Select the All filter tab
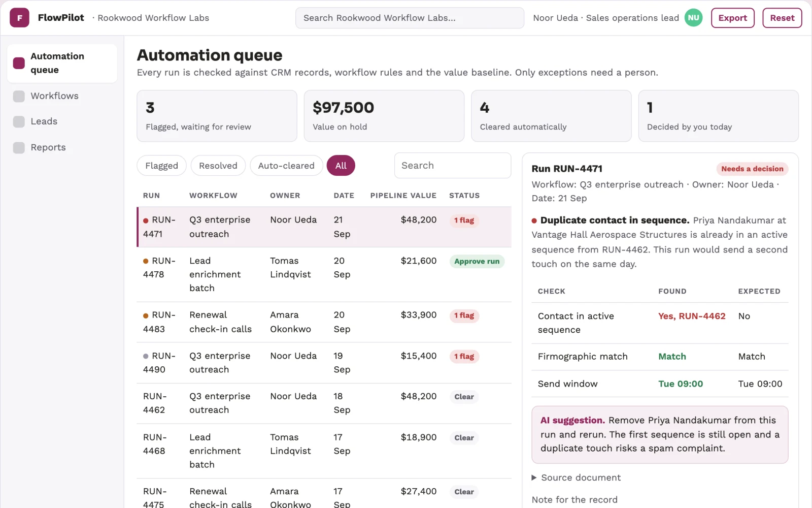The height and width of the screenshot is (508, 812). coord(341,166)
